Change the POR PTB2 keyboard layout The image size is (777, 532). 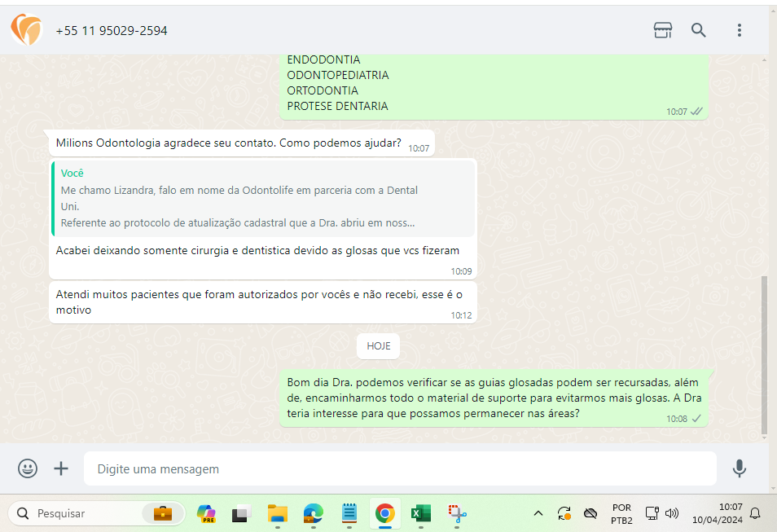pyautogui.click(x=621, y=514)
